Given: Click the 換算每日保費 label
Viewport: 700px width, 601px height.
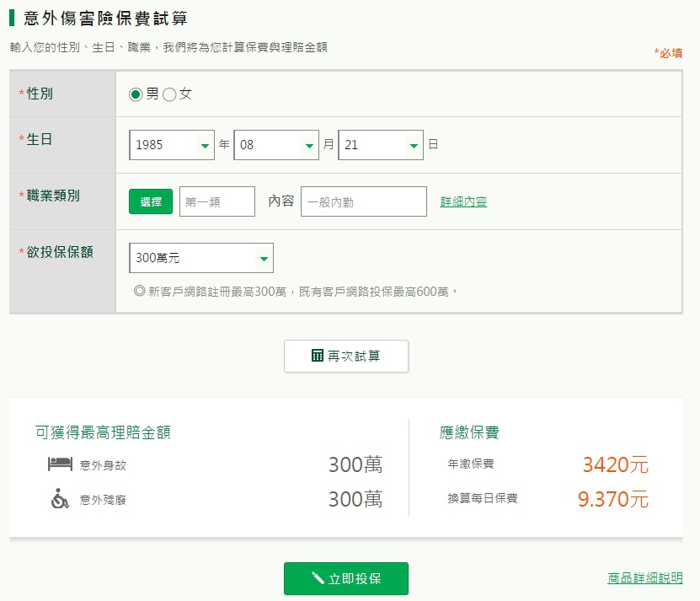Looking at the screenshot, I should click(483, 498).
